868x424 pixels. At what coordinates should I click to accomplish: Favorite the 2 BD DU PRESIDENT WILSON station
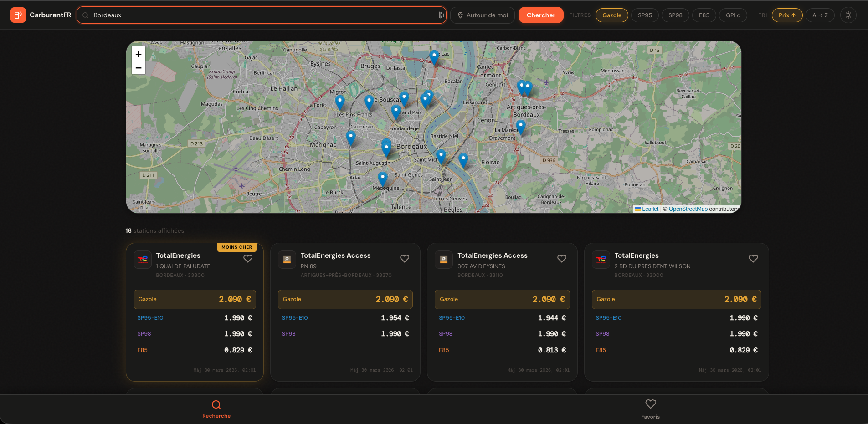753,259
